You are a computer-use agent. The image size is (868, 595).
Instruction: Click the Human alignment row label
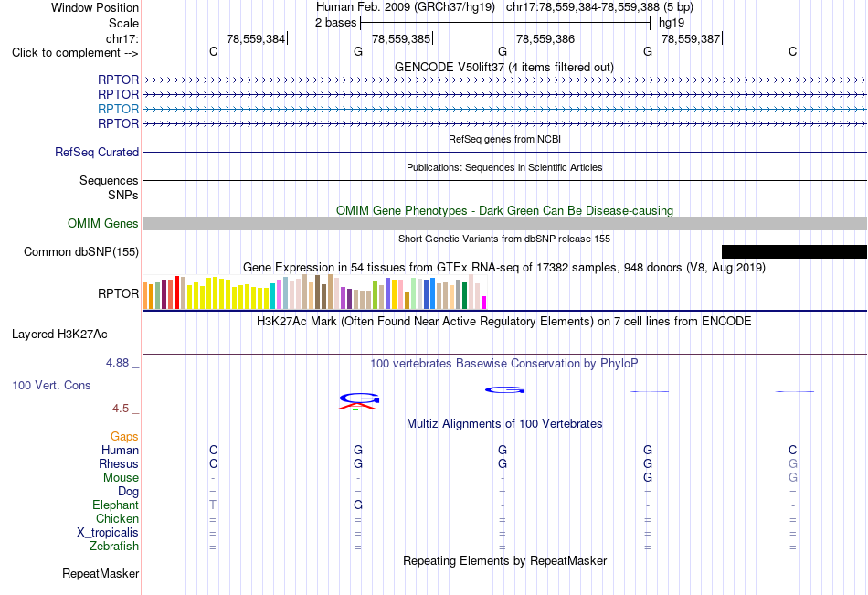point(120,450)
